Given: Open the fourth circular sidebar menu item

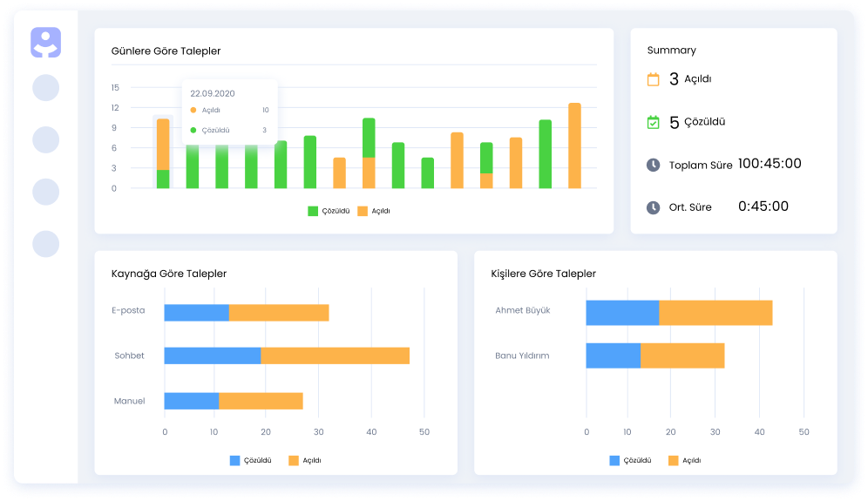Looking at the screenshot, I should (x=45, y=244).
